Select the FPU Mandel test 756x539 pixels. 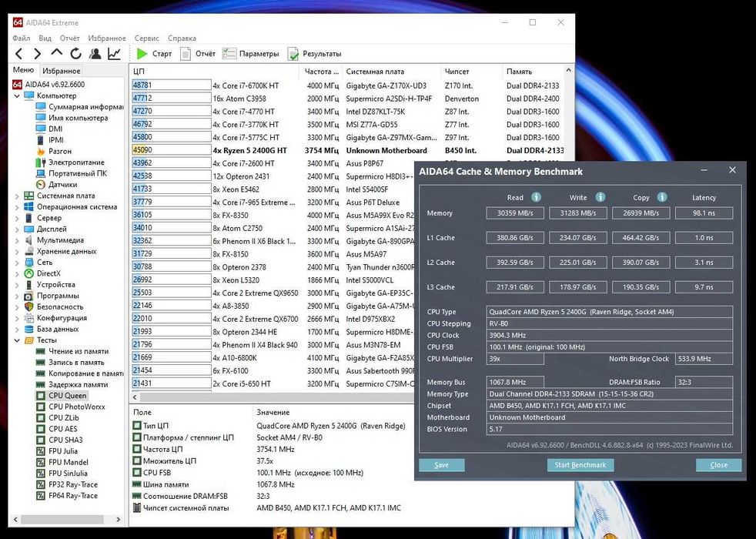(x=62, y=462)
